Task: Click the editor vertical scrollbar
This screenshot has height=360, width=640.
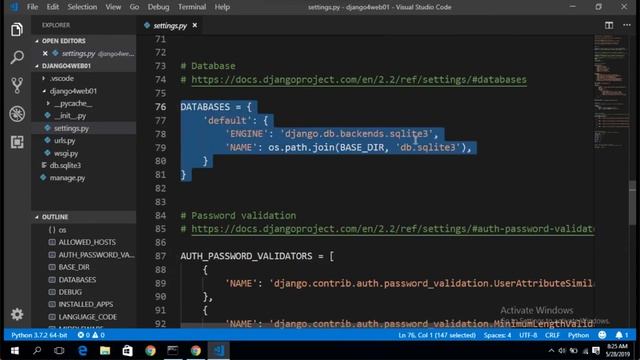Action: [x=633, y=202]
